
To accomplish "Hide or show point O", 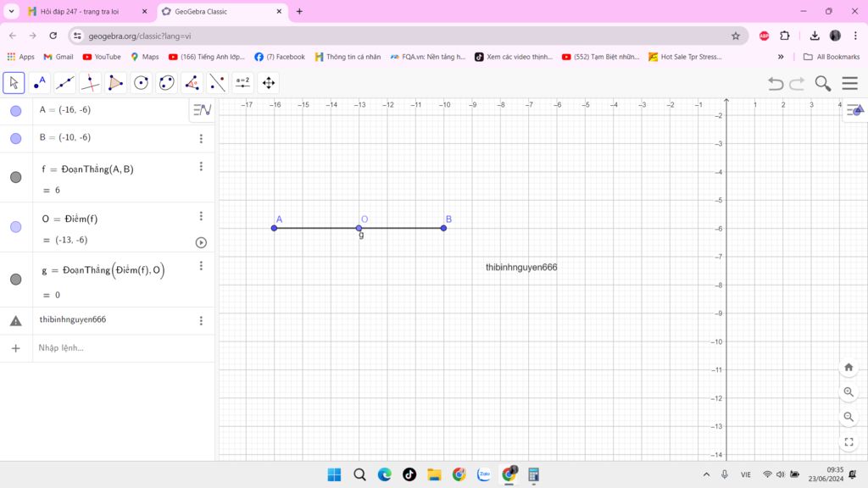I will pyautogui.click(x=16, y=227).
